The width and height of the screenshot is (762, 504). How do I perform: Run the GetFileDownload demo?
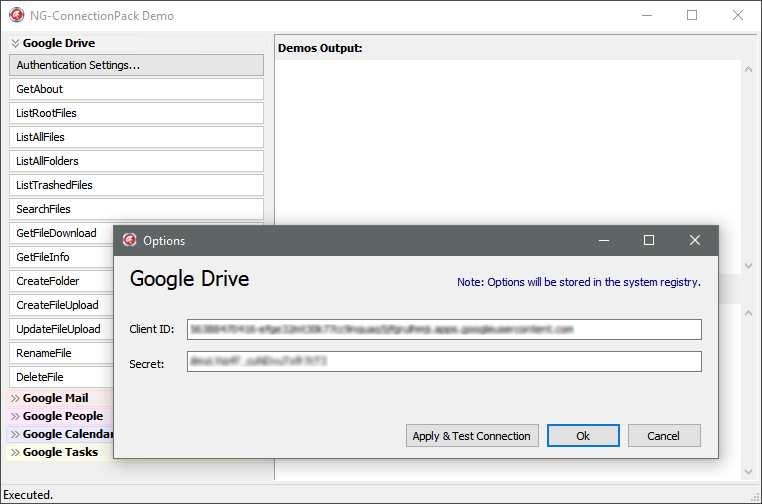[61, 233]
